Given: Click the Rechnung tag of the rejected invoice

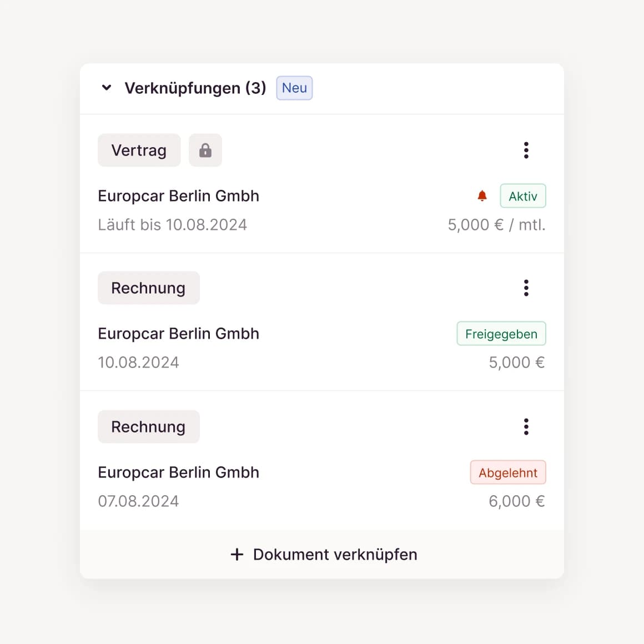Looking at the screenshot, I should click(148, 427).
